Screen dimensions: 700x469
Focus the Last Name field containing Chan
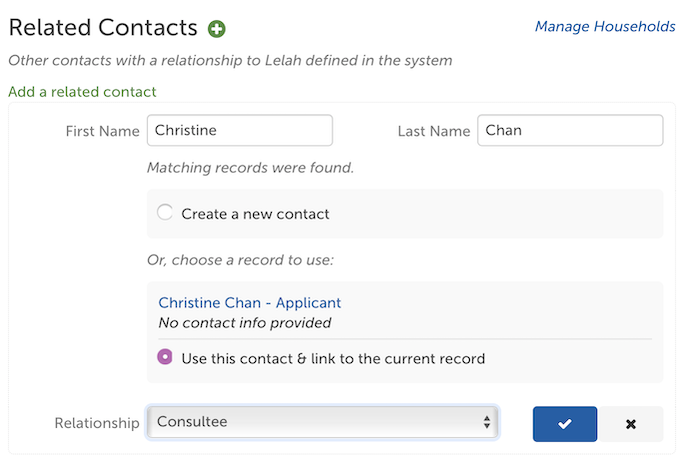pos(570,130)
